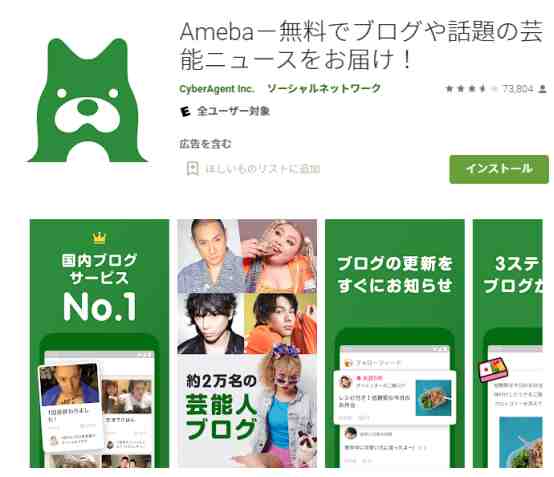Click the person icon beside review count
This screenshot has height=477, width=554.
coord(543,89)
